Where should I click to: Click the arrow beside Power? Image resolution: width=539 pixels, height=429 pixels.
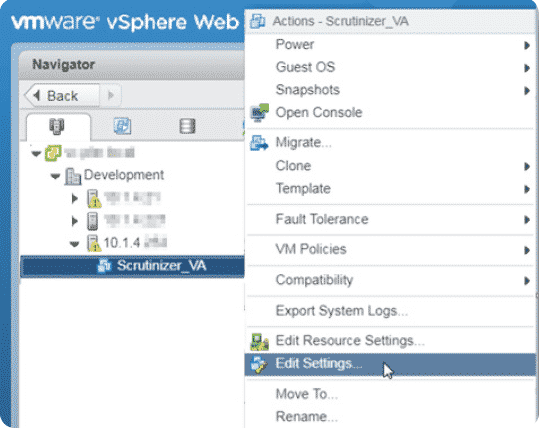pos(527,45)
